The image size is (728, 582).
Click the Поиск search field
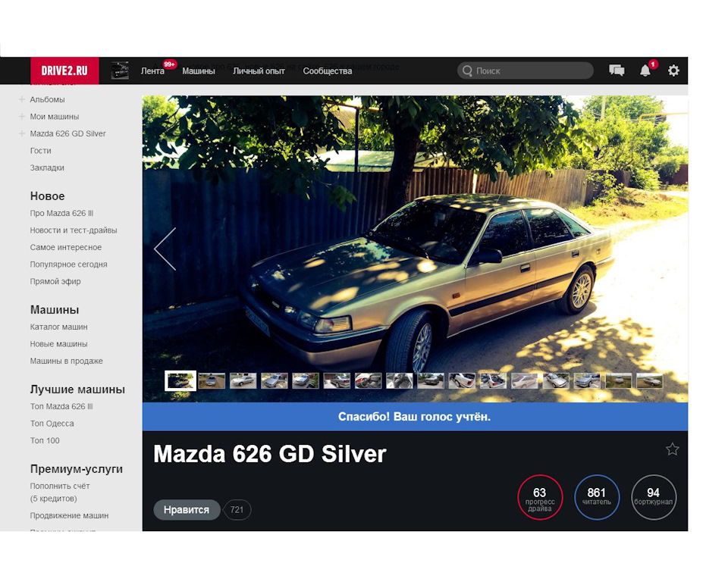click(x=526, y=70)
